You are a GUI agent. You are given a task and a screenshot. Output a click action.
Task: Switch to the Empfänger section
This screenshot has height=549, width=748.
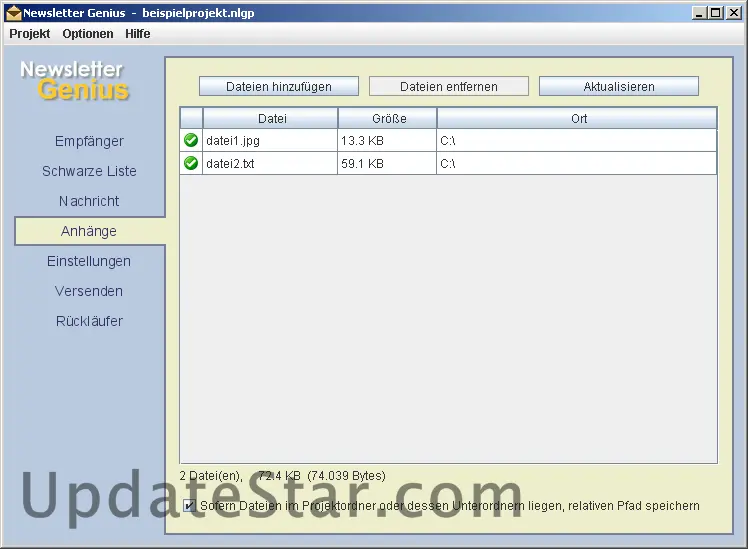click(x=89, y=141)
